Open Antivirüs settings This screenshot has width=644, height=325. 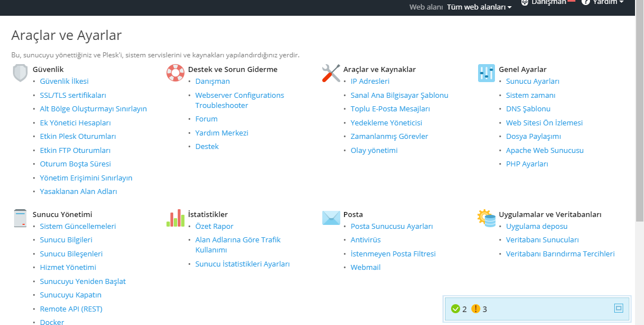click(x=366, y=240)
